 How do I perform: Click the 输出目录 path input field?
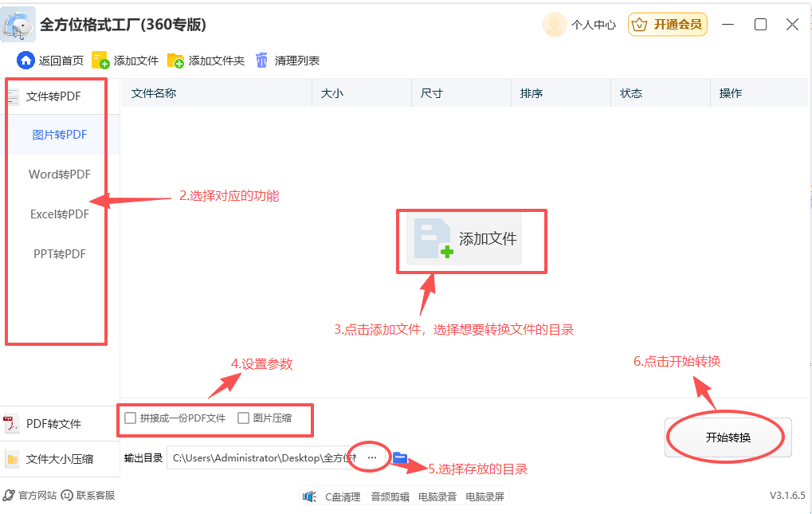click(263, 458)
